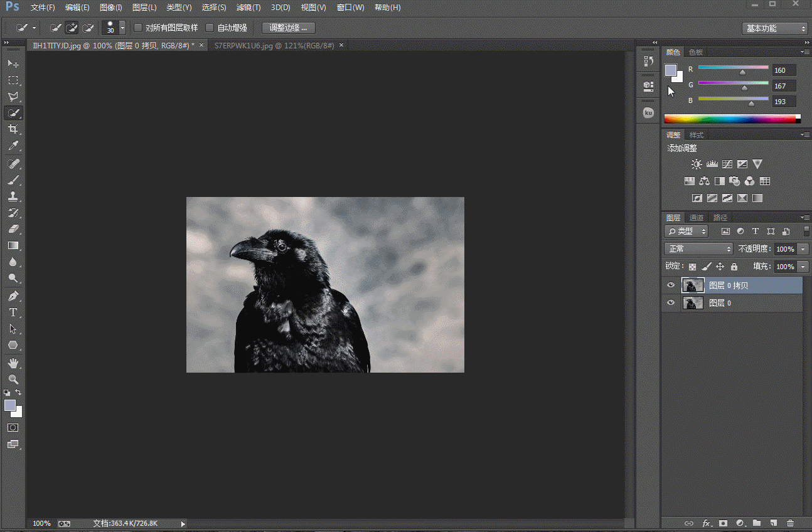Viewport: 812px width, 532px height.
Task: Select the Crop tool
Action: 13,129
